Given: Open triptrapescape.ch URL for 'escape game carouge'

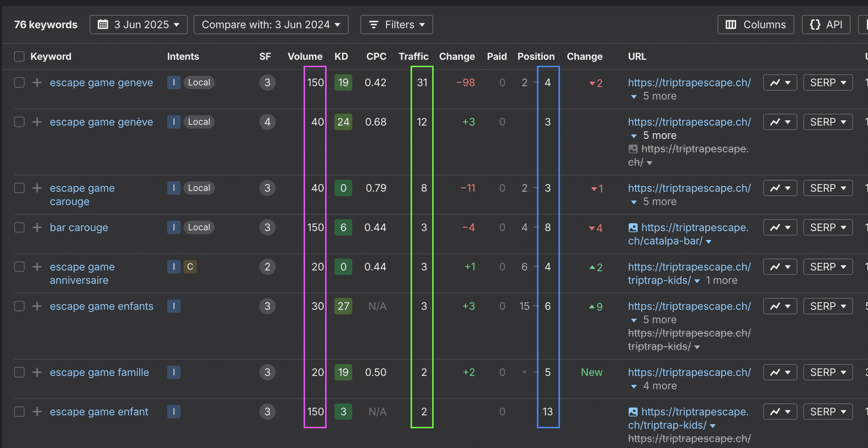Looking at the screenshot, I should 689,188.
